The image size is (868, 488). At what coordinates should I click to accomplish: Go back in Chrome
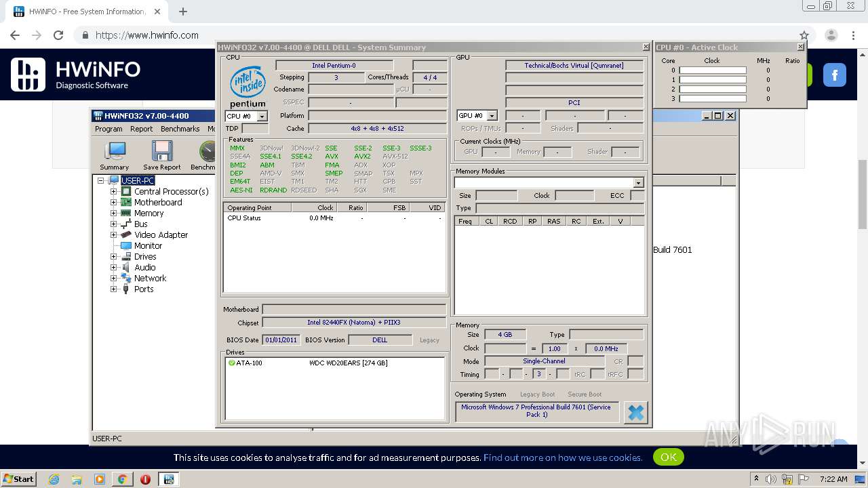tap(15, 35)
